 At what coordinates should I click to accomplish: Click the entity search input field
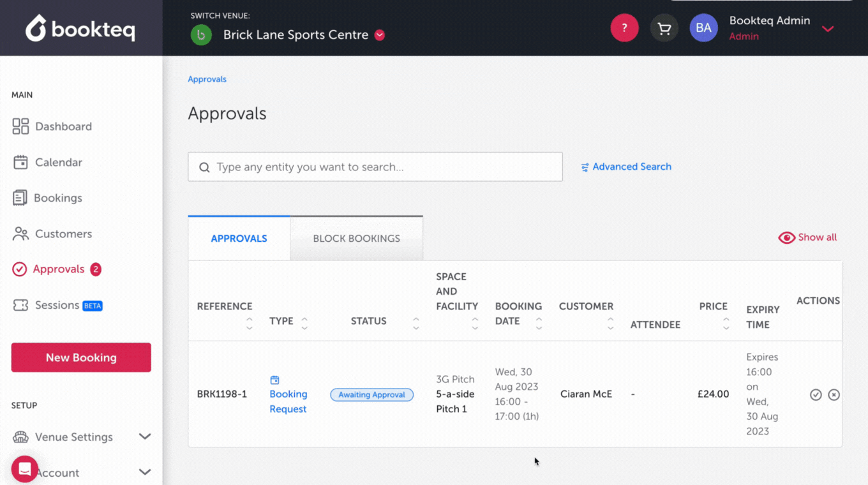[383, 167]
